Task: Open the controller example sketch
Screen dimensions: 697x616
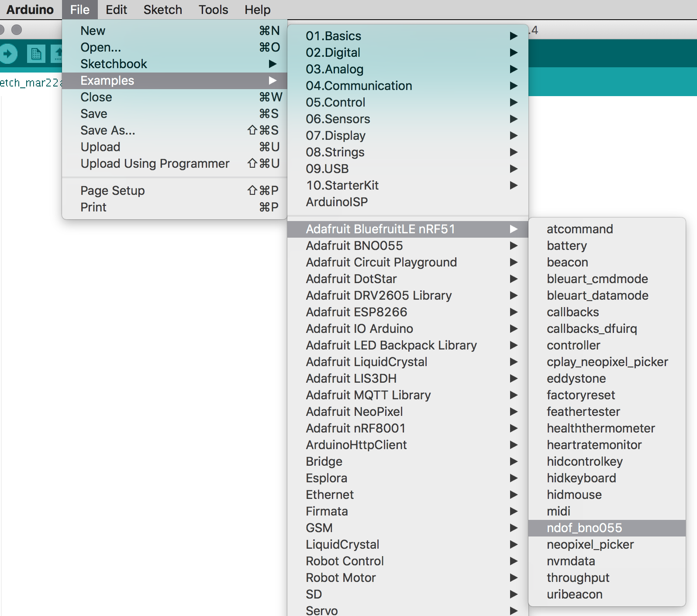Action: pos(607,345)
